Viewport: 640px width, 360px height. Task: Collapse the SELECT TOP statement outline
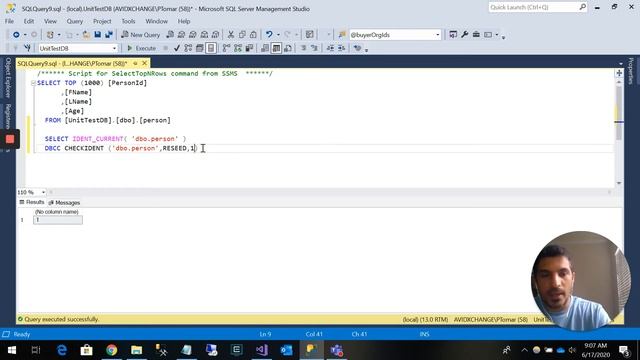[x=33, y=83]
